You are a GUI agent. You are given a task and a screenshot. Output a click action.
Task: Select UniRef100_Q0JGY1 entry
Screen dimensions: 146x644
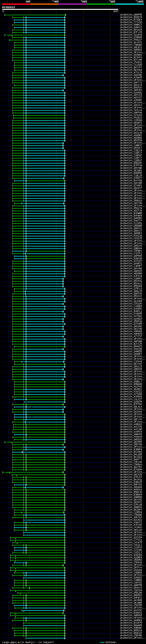131,42
